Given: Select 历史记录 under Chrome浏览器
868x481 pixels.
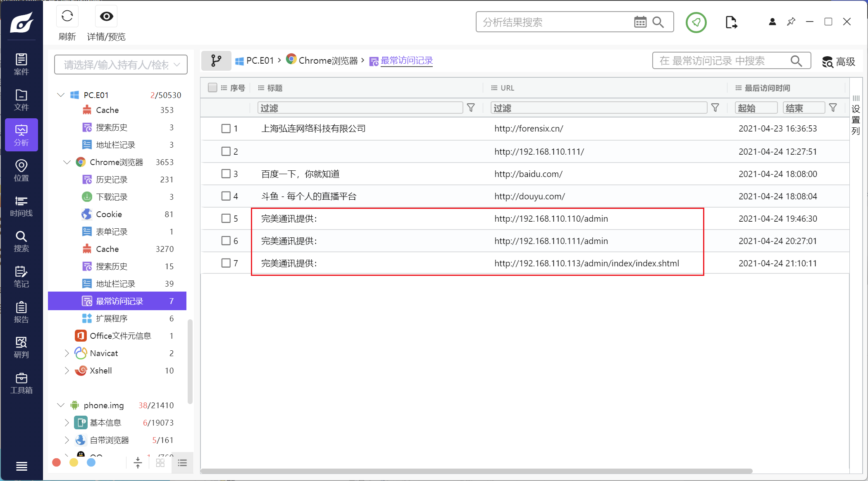Looking at the screenshot, I should (112, 179).
